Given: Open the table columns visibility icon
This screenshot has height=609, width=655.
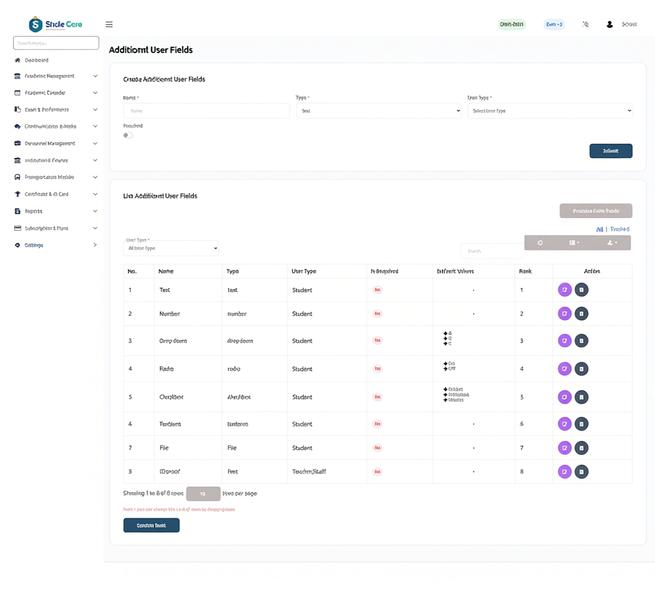Looking at the screenshot, I should 574,243.
